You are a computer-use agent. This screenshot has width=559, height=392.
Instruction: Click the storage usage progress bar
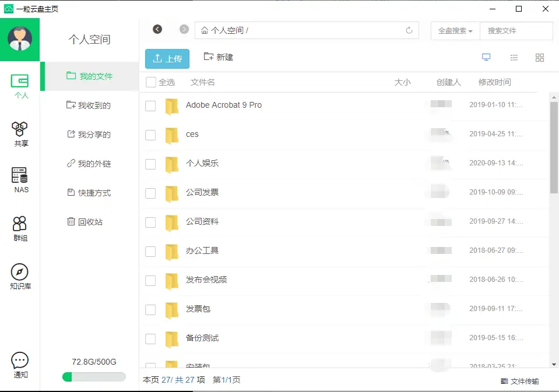click(94, 377)
